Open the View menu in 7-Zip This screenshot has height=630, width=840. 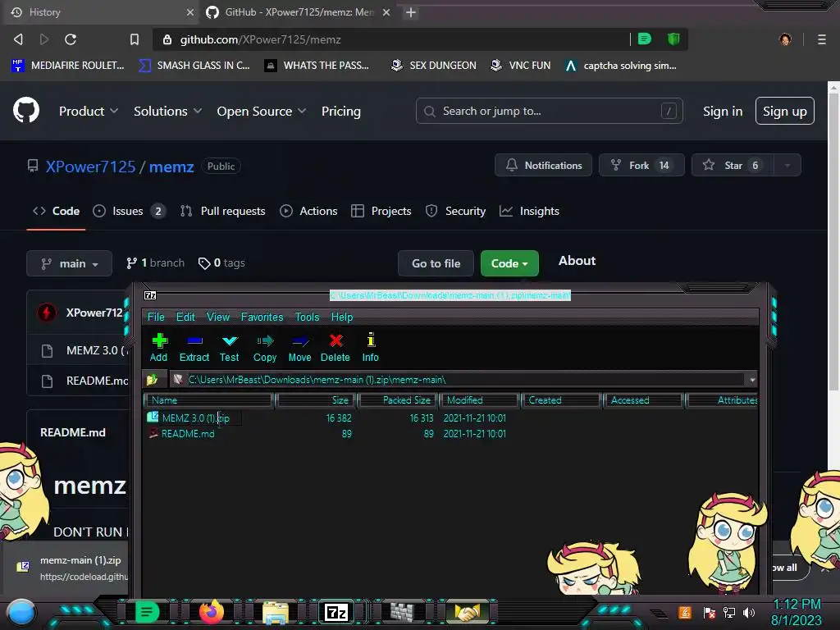pos(218,317)
